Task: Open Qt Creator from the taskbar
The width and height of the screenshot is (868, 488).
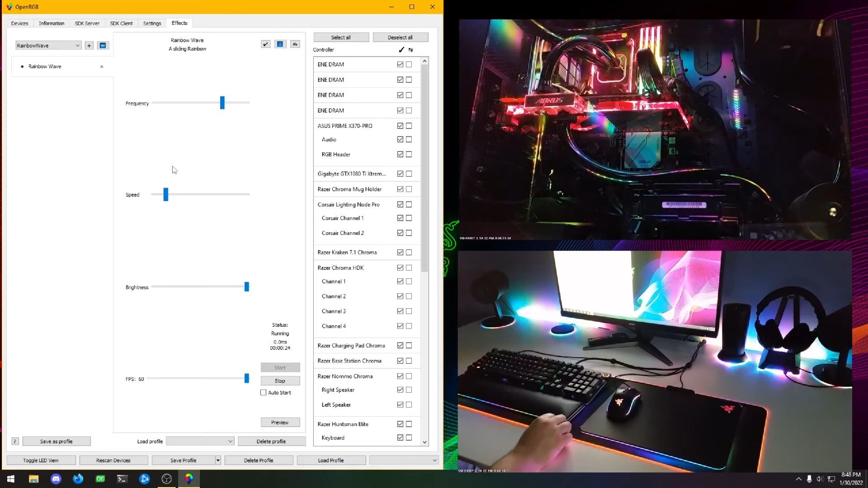Action: point(100,479)
